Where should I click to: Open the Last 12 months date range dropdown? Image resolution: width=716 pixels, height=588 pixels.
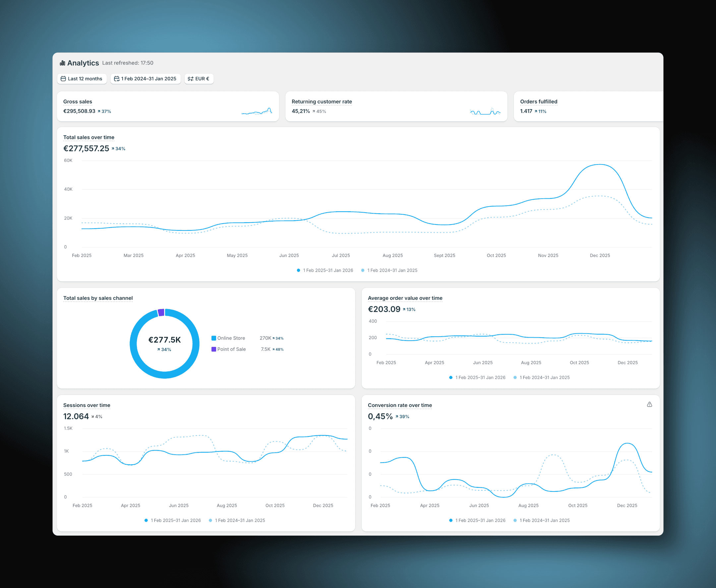(x=82, y=79)
